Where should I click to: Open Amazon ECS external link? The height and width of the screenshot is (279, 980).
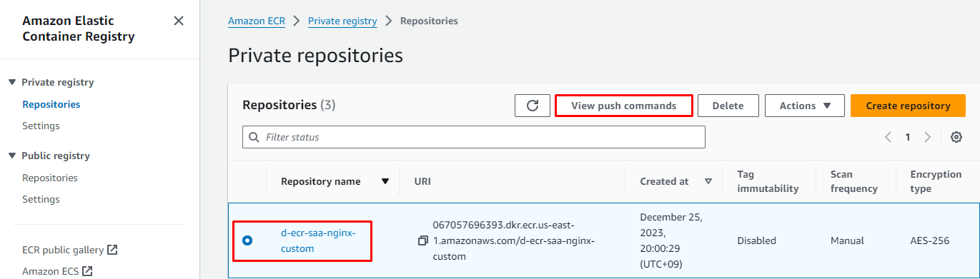(58, 271)
